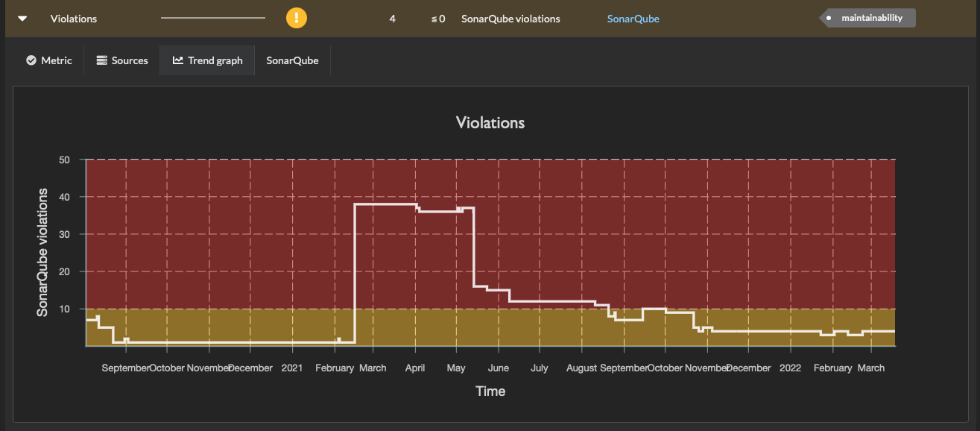Click the Metric tab checkmark icon

31,60
